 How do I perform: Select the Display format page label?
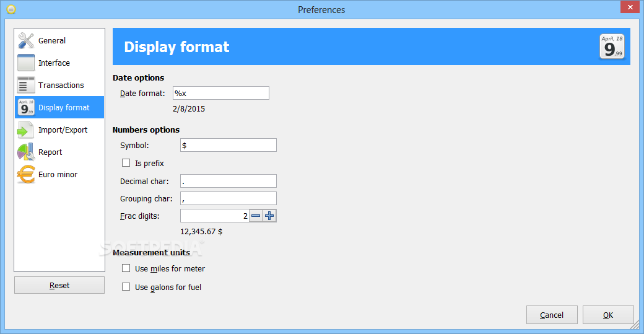pos(64,108)
